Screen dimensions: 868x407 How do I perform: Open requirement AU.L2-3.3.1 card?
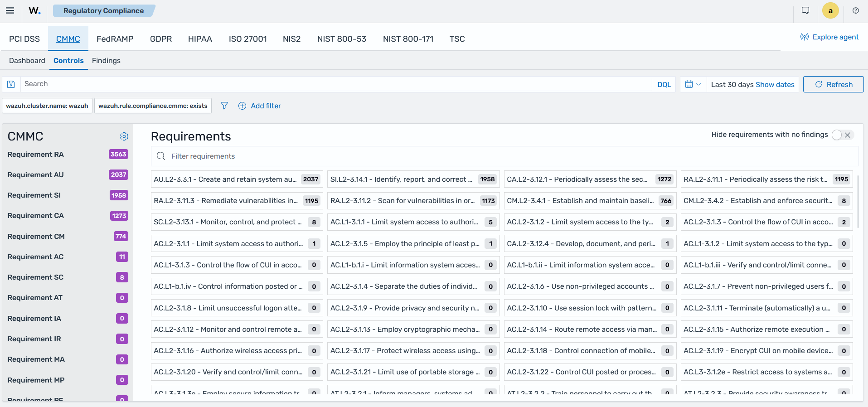[237, 179]
